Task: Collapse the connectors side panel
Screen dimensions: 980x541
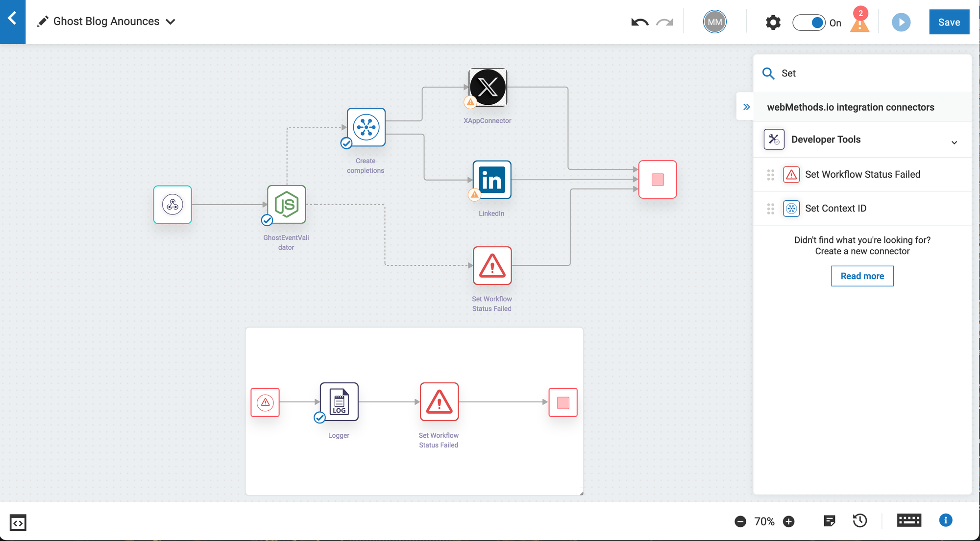Action: pyautogui.click(x=746, y=107)
